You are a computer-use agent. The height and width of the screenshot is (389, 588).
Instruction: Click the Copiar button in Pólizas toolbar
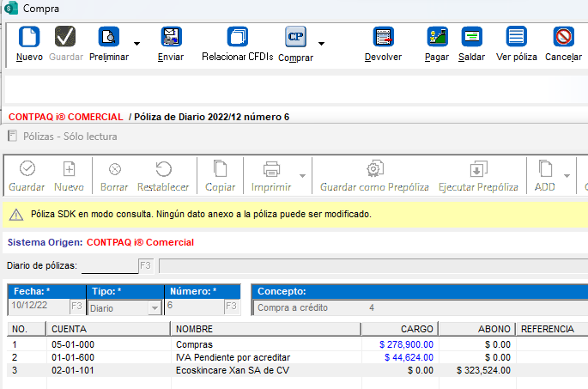[x=221, y=176]
